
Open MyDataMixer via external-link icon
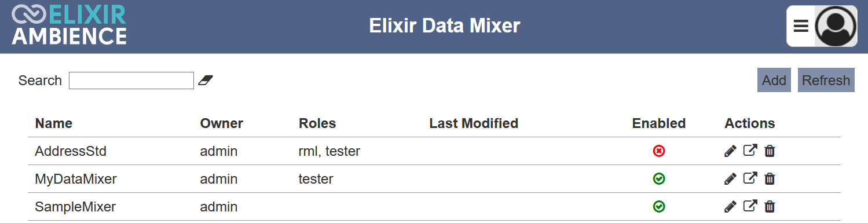click(x=750, y=178)
